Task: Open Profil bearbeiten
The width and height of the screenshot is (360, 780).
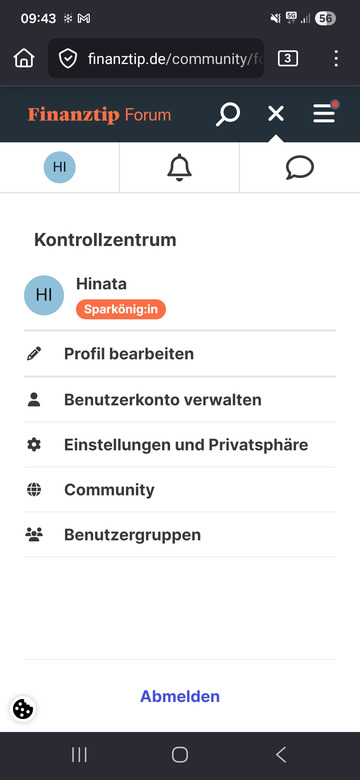Action: pyautogui.click(x=180, y=354)
